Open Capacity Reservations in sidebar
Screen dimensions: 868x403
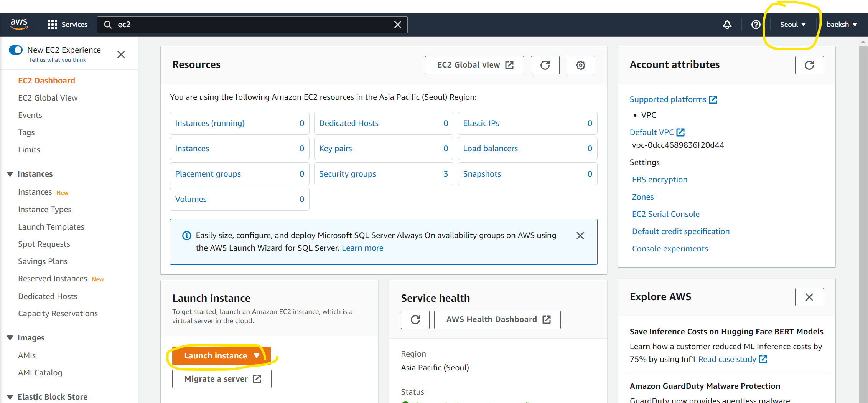[58, 314]
